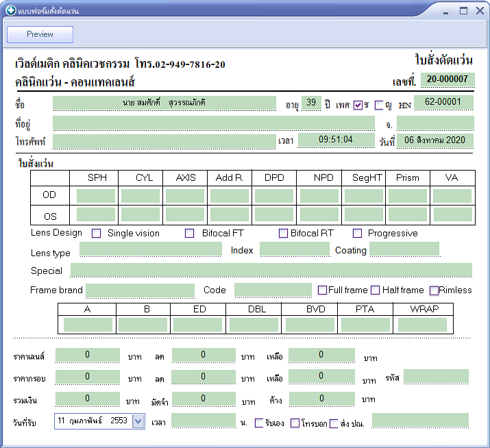This screenshot has height=448, width=490.
Task: Click the frame B measurement cell
Action: pos(143,325)
